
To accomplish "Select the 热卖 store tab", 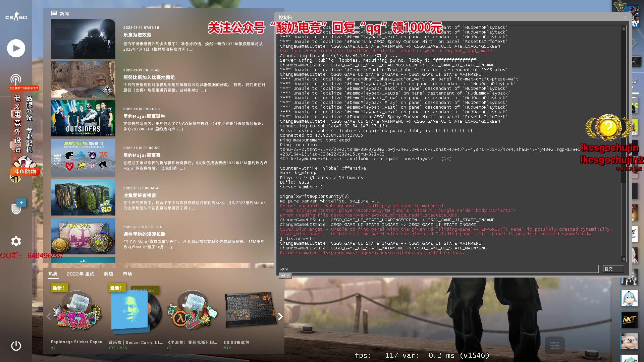I will click(x=53, y=274).
